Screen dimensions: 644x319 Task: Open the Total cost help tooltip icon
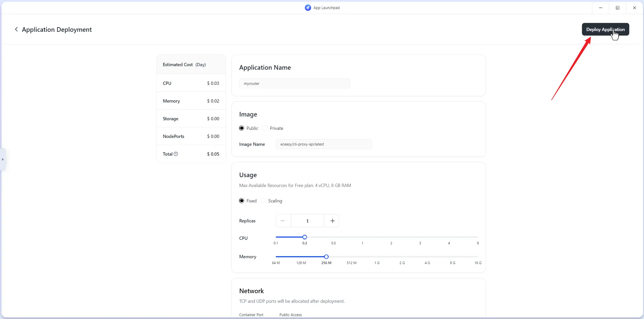[176, 154]
